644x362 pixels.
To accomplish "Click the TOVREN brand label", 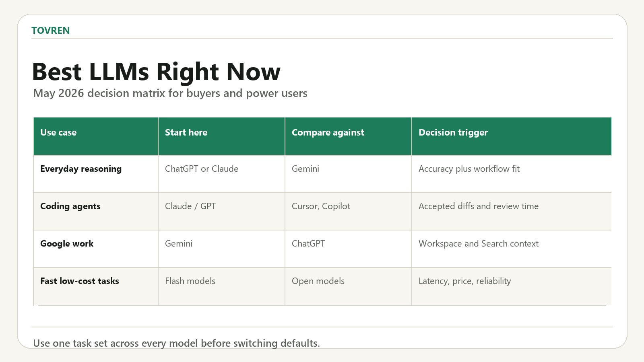I will (x=50, y=31).
